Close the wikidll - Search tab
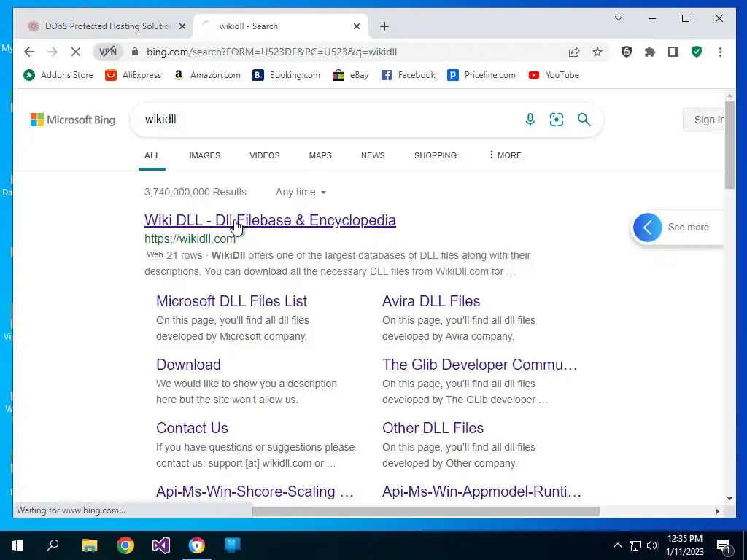Image resolution: width=747 pixels, height=560 pixels. [x=356, y=26]
